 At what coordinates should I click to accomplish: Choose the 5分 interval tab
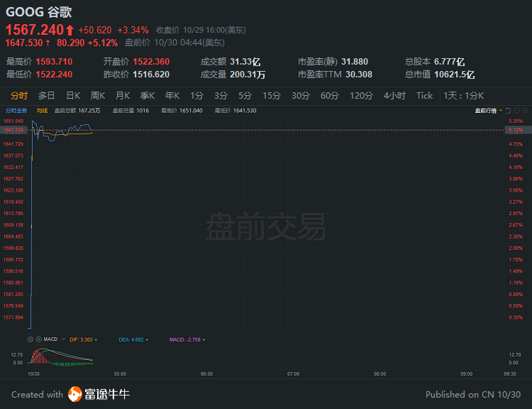click(245, 96)
